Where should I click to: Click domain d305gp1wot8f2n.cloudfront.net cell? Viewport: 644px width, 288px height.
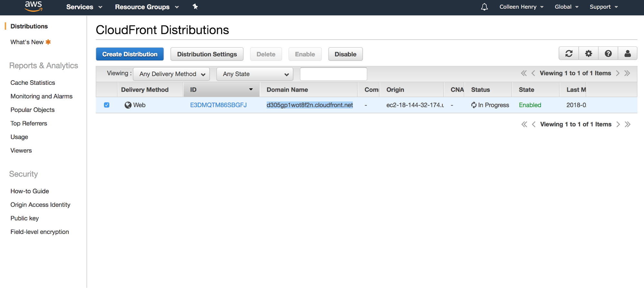pyautogui.click(x=310, y=105)
